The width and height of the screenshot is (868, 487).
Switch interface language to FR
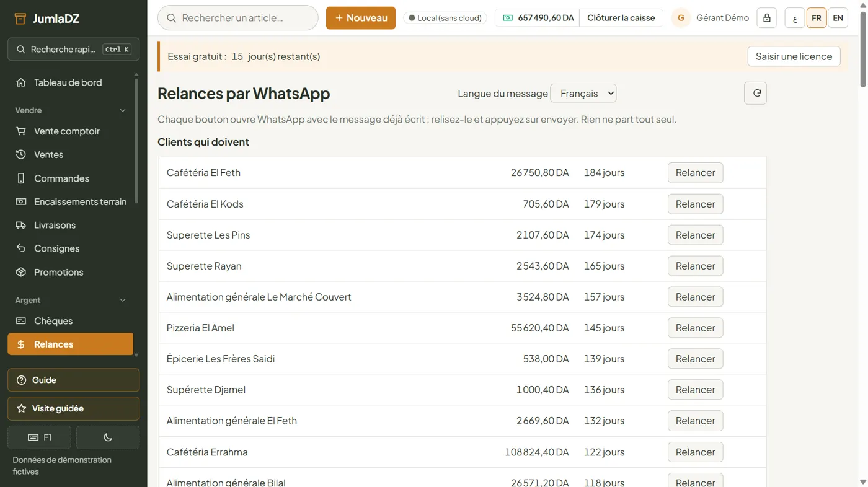click(x=817, y=18)
